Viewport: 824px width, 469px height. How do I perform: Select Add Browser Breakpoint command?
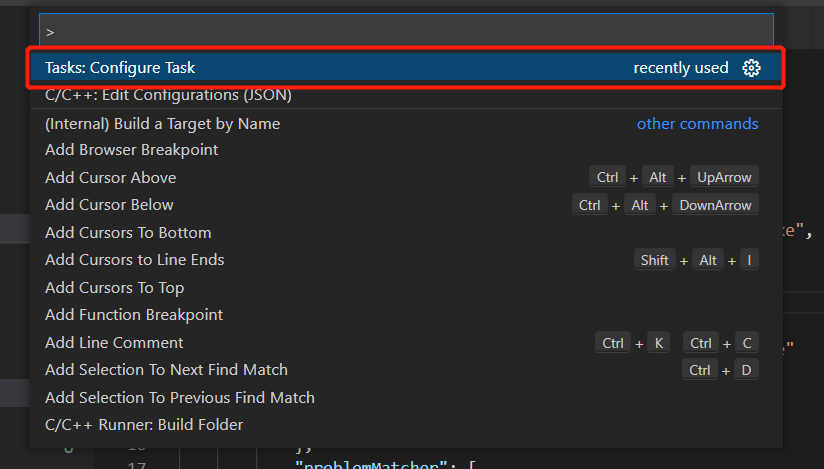point(131,150)
